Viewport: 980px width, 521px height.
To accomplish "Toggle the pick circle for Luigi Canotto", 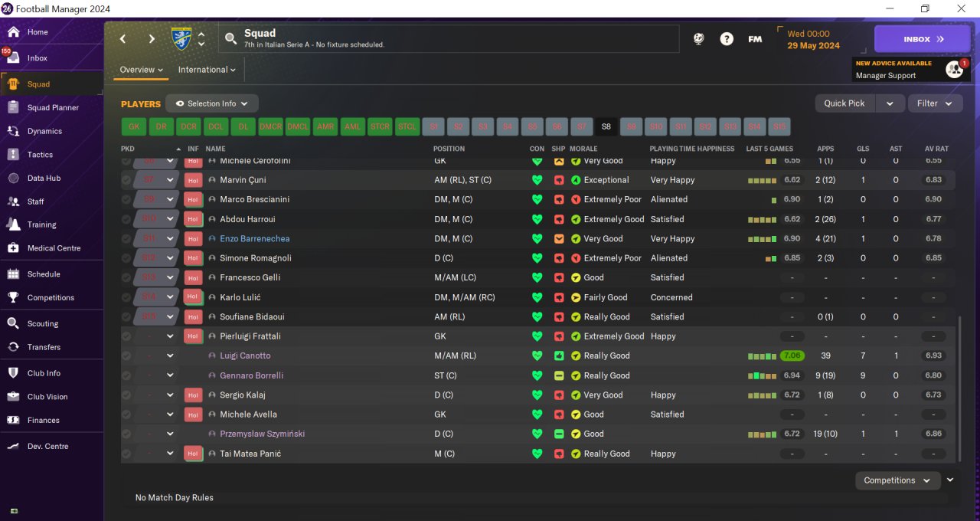I will click(126, 356).
